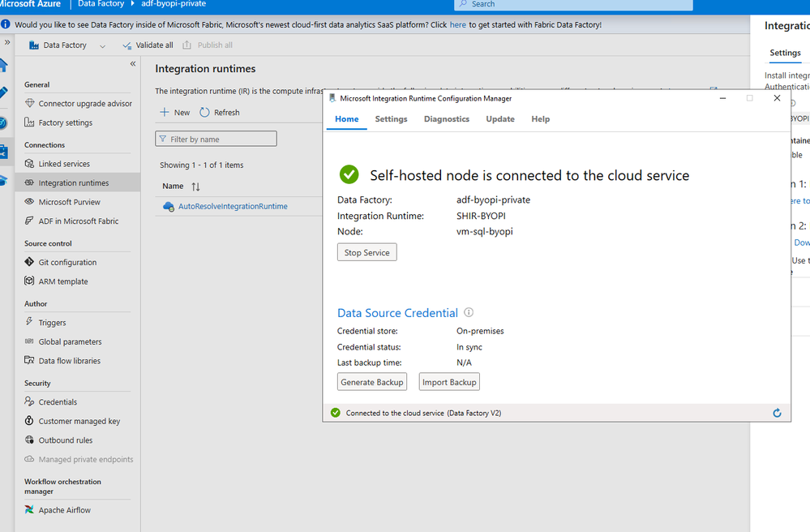Image resolution: width=810 pixels, height=532 pixels.
Task: Click the ADF in Microsoft Fabric icon
Action: coord(29,221)
